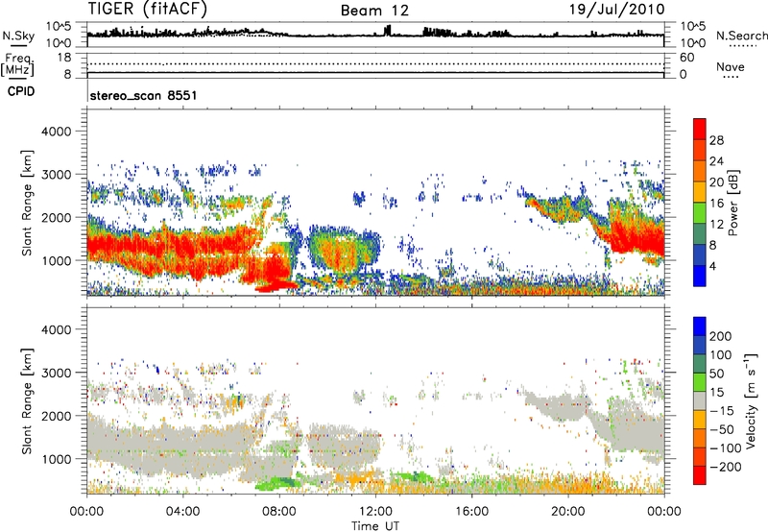The height and width of the screenshot is (532, 768).
Task: Click the '4' value on the Power color bar
Action: [x=713, y=265]
